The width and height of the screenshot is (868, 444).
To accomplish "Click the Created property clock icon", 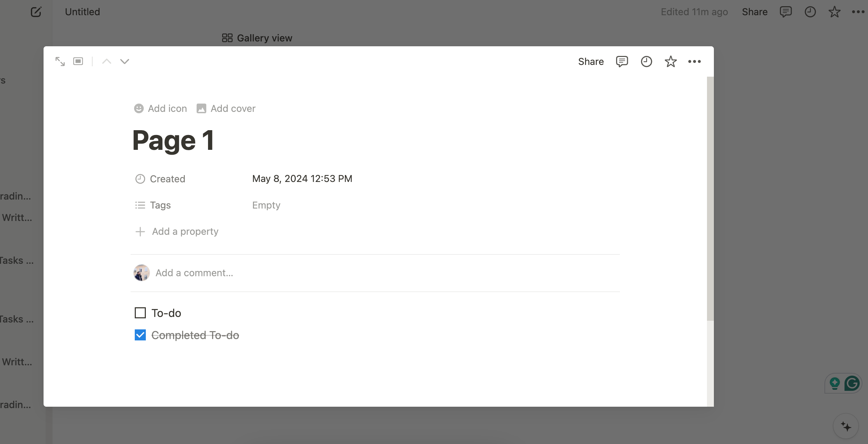I will click(x=140, y=178).
